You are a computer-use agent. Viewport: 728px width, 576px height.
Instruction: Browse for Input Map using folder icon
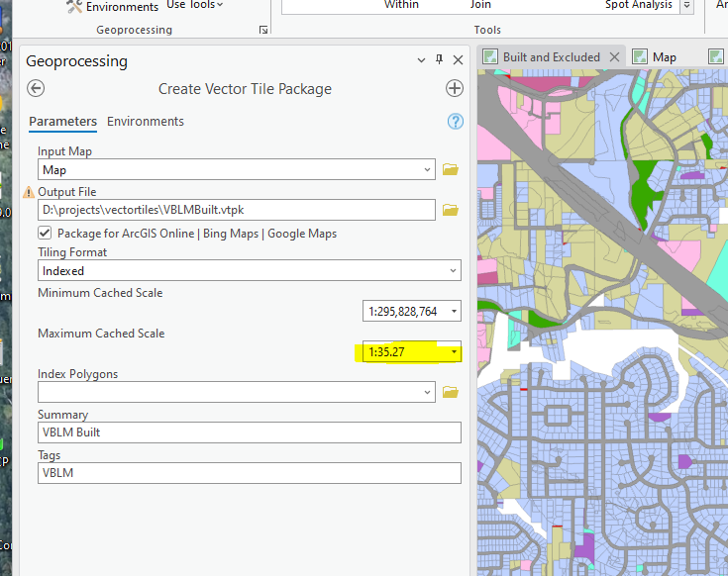pos(451,170)
